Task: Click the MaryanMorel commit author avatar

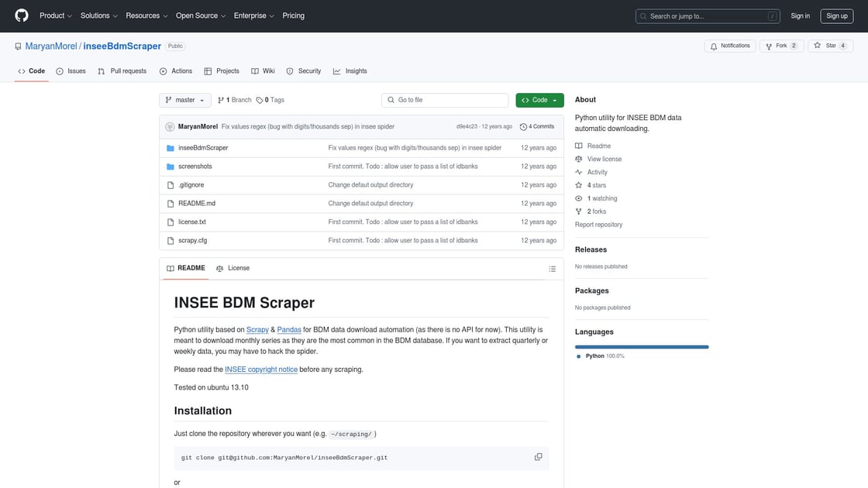Action: pyautogui.click(x=170, y=127)
